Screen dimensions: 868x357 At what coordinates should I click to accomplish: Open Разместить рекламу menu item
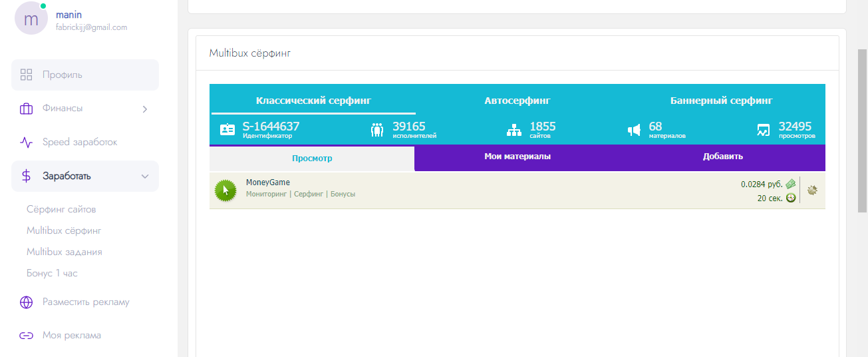tap(85, 302)
